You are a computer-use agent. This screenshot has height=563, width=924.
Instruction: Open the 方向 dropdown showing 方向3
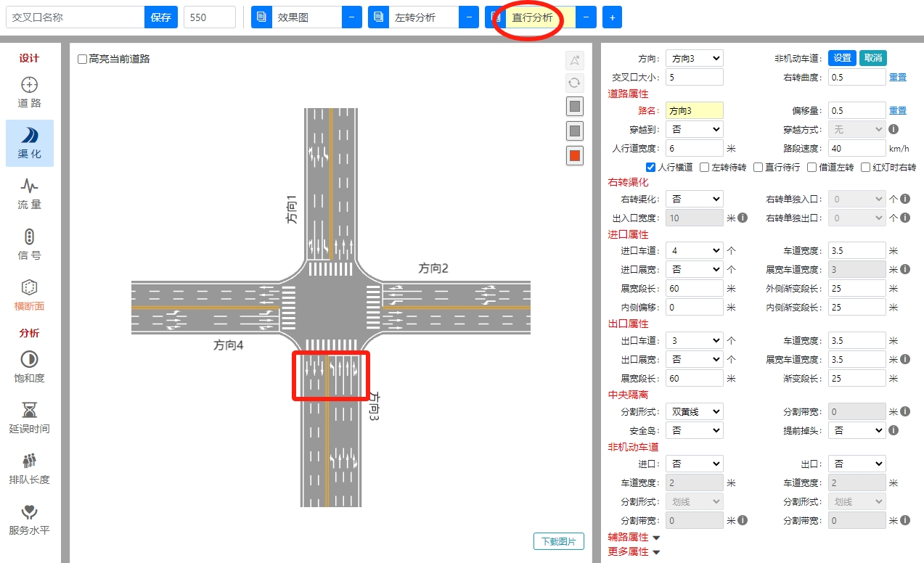[694, 58]
